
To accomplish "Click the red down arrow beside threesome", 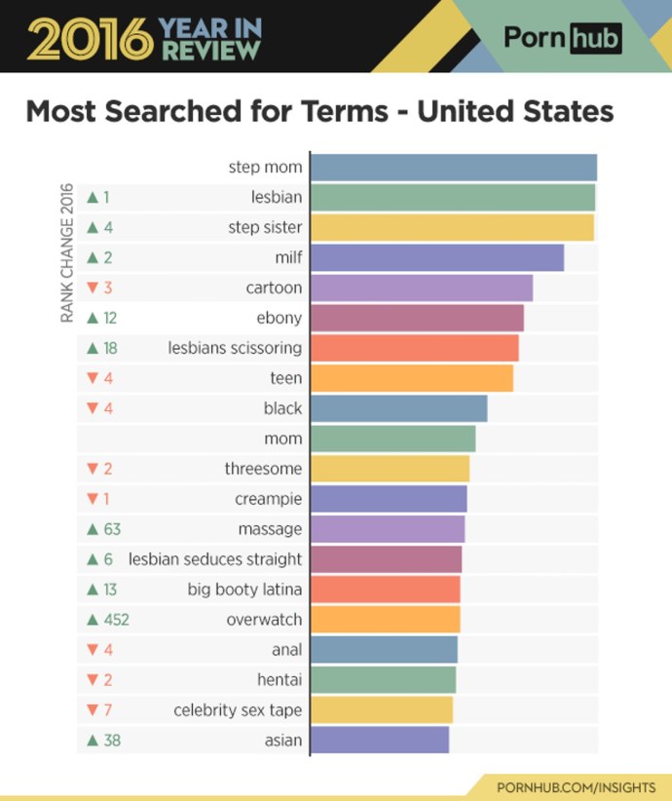I will click(x=93, y=469).
